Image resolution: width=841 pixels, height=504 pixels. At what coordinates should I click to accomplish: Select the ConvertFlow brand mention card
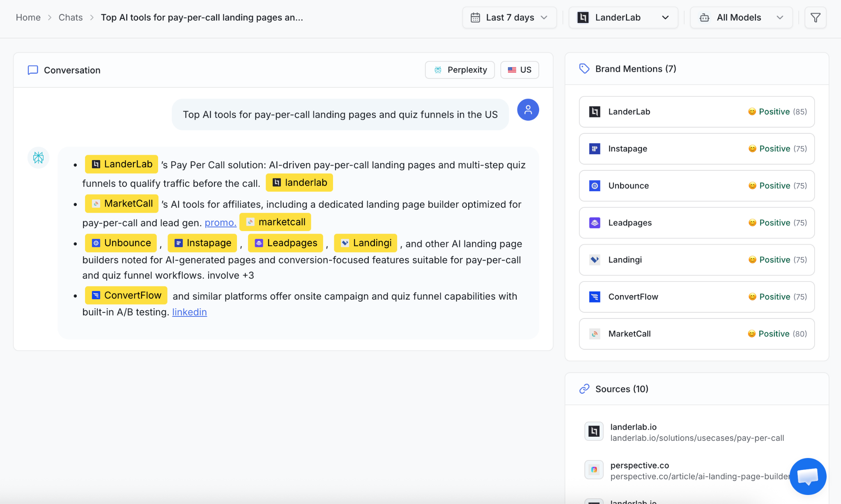click(696, 296)
